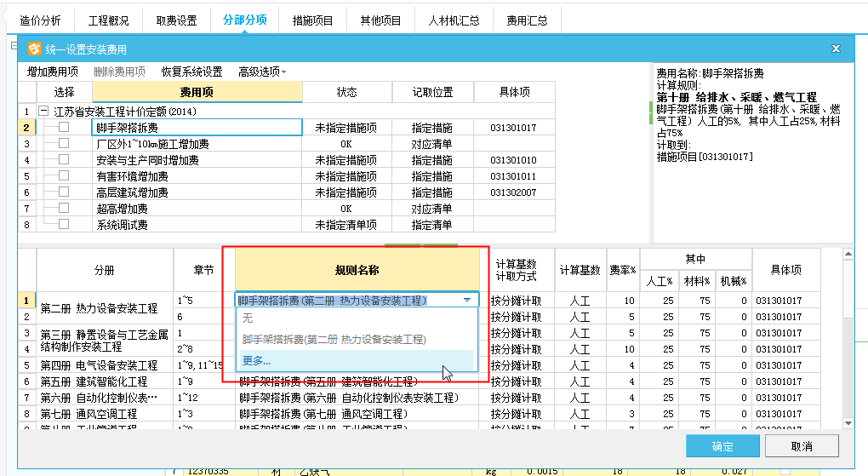Click the 取消 button
This screenshot has width=868, height=476.
tap(802, 446)
